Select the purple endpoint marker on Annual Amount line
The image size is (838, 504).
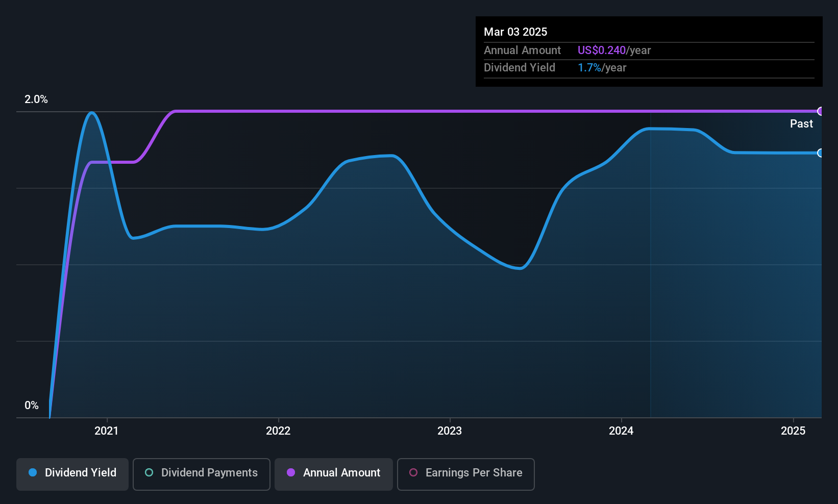820,111
